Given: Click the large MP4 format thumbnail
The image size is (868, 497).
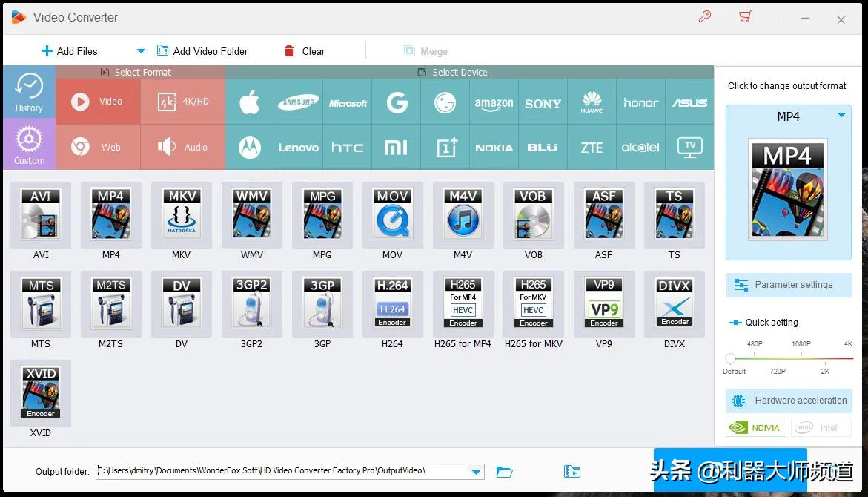Looking at the screenshot, I should (x=788, y=189).
